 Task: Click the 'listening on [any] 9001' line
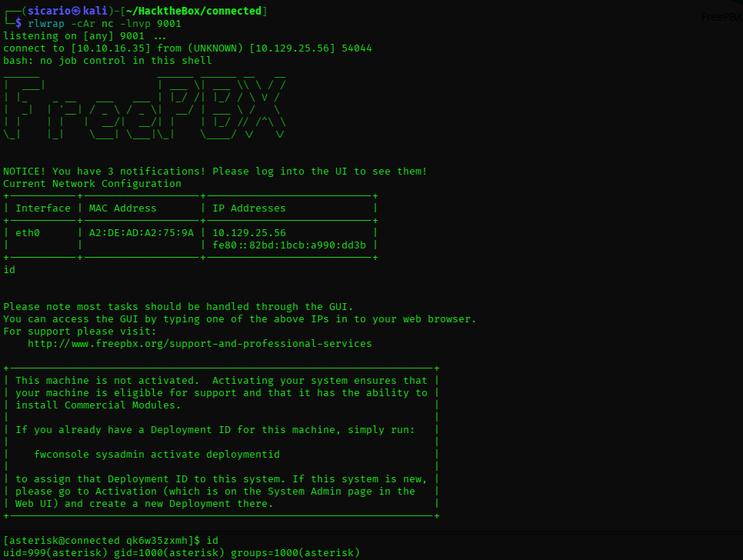point(85,36)
